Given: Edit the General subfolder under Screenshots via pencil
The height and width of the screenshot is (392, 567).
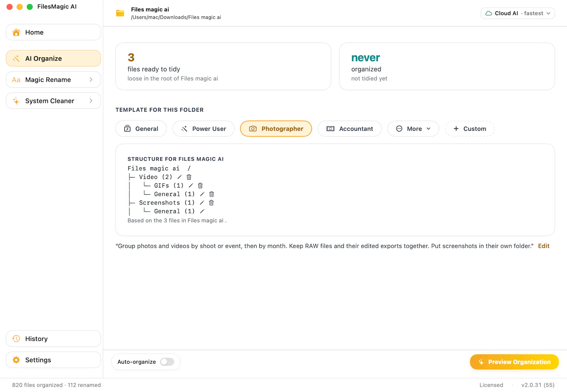Looking at the screenshot, I should coord(202,211).
